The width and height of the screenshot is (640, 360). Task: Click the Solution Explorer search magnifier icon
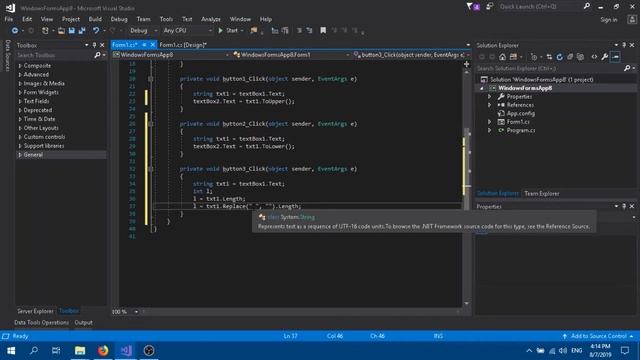click(627, 69)
